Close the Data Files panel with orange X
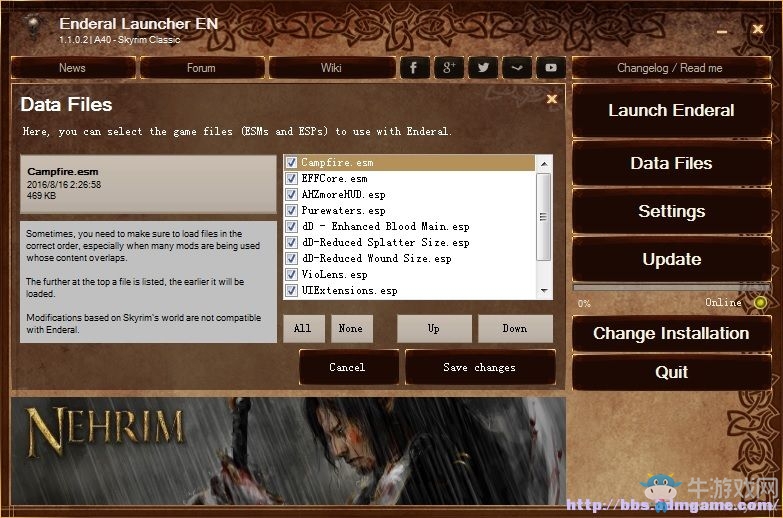This screenshot has height=518, width=783. 552,99
